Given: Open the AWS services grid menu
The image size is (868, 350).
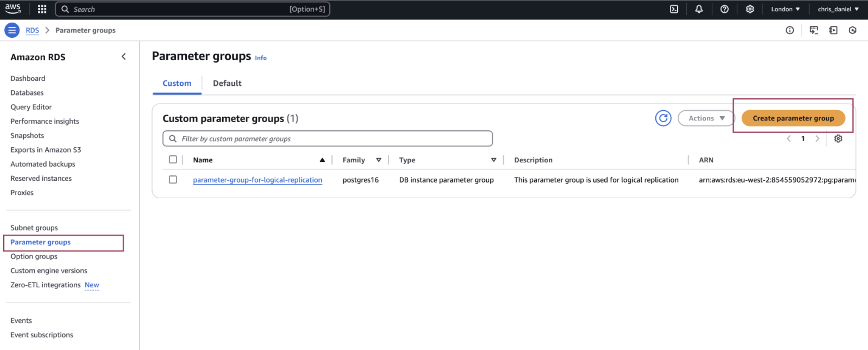Looking at the screenshot, I should (x=42, y=9).
